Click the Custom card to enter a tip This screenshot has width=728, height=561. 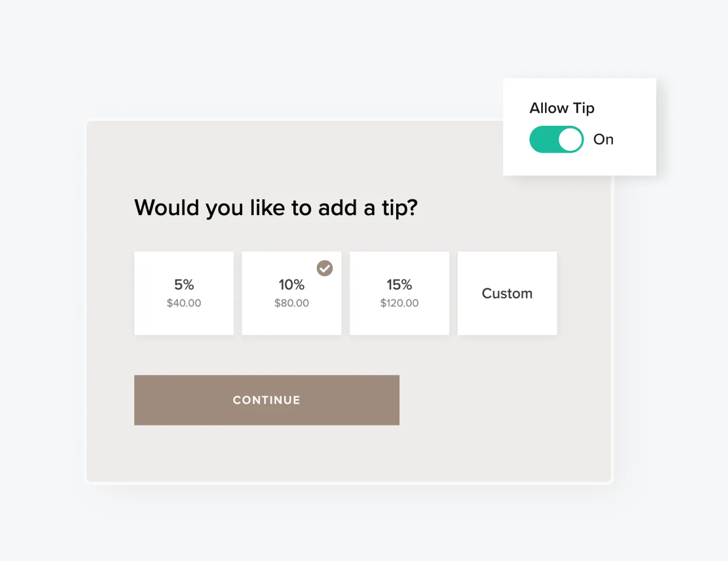click(507, 293)
